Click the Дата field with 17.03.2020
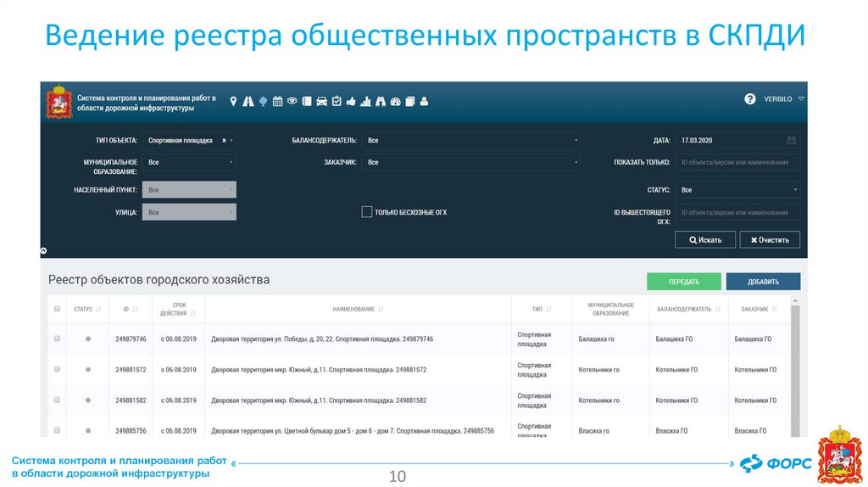 (738, 141)
